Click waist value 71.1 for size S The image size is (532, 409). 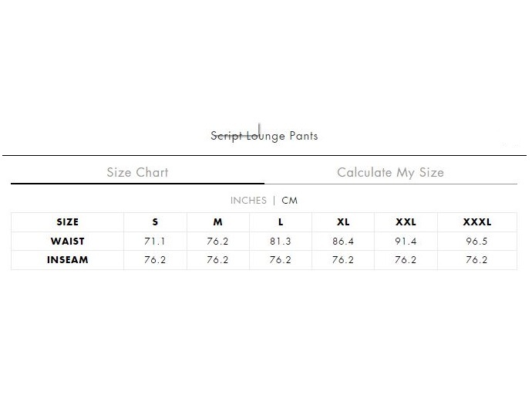point(155,242)
